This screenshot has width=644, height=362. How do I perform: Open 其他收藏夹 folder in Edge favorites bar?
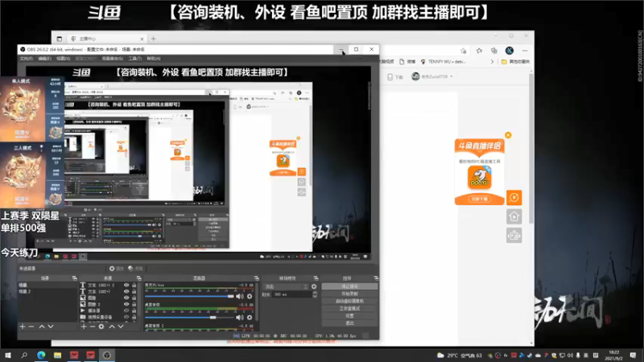pos(515,62)
